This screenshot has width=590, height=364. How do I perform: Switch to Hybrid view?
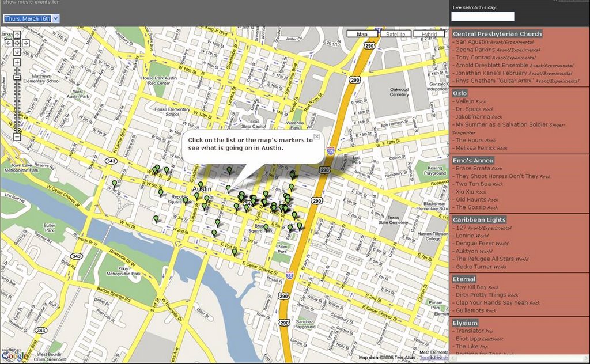pyautogui.click(x=429, y=34)
